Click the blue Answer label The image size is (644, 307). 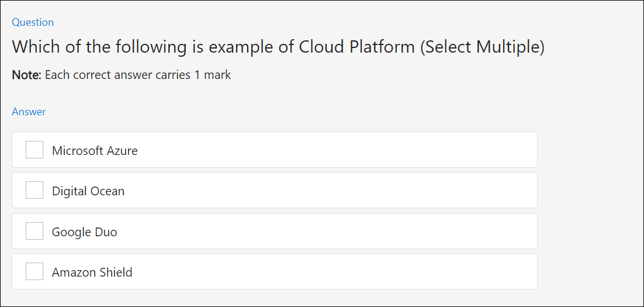pyautogui.click(x=29, y=111)
